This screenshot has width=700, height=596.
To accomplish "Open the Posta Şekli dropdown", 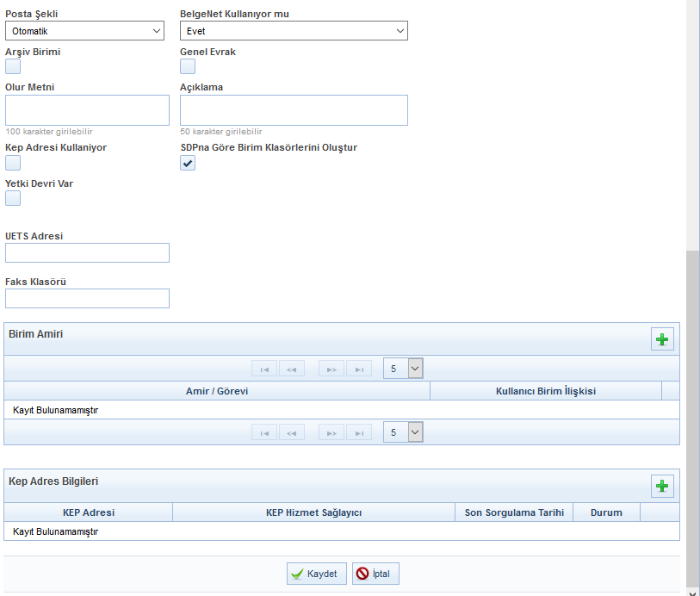I will coord(84,31).
